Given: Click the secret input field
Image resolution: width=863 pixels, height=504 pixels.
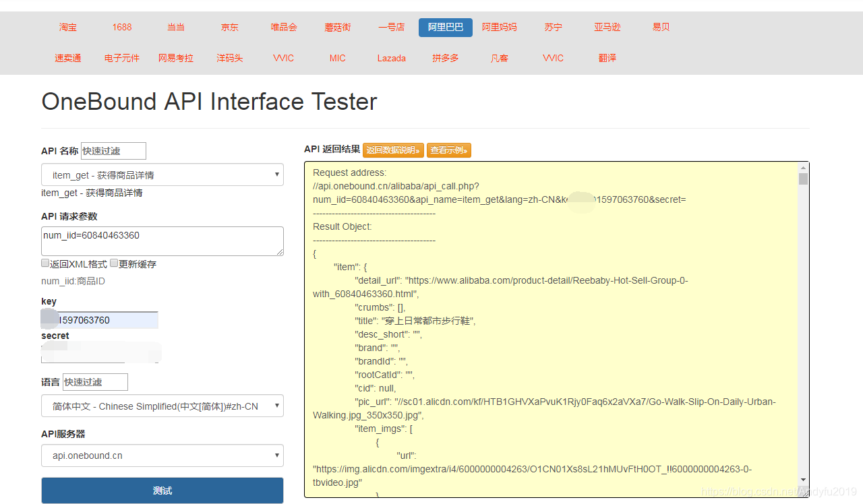Looking at the screenshot, I should tap(101, 354).
